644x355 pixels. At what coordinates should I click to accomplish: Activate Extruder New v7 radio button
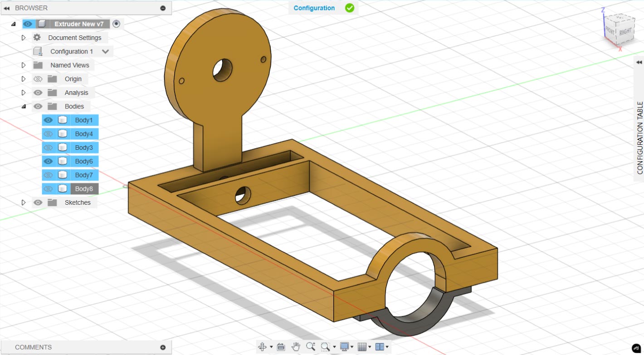116,24
